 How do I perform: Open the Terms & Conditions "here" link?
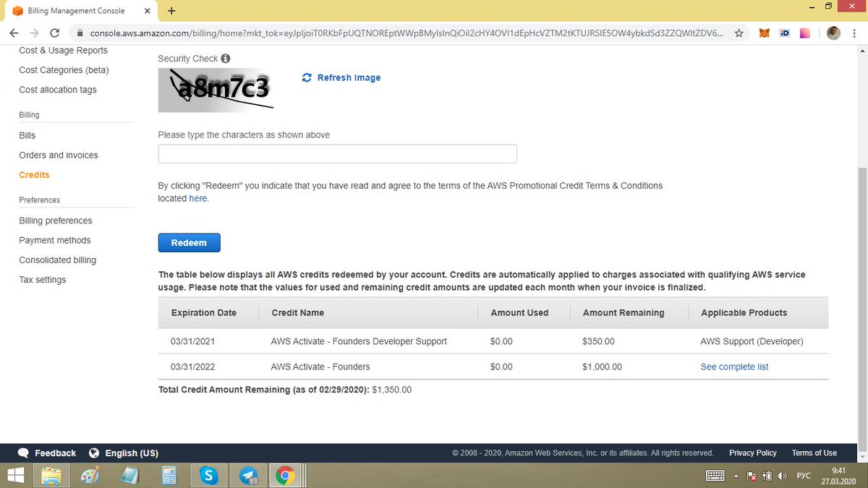click(198, 198)
